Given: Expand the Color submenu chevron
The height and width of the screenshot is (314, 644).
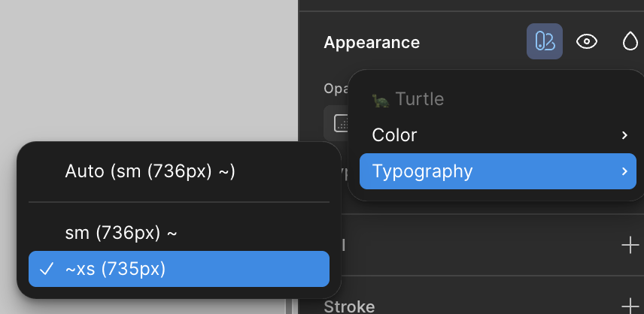Looking at the screenshot, I should click(624, 135).
